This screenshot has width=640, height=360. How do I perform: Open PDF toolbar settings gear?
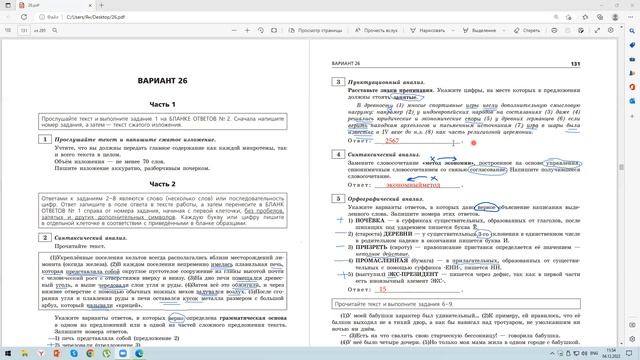[611, 30]
